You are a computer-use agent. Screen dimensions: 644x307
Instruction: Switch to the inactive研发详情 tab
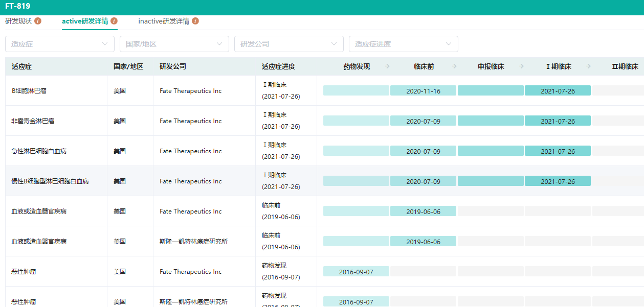pyautogui.click(x=164, y=21)
